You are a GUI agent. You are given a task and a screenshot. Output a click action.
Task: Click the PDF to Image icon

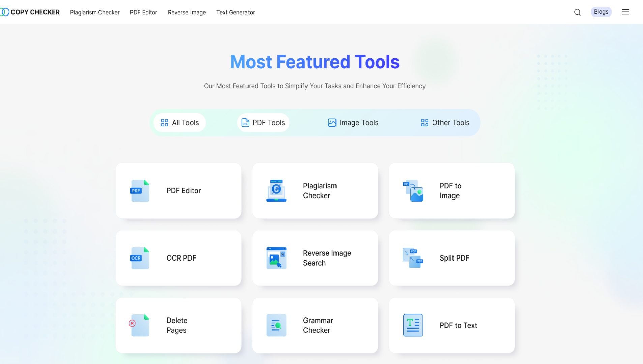point(413,191)
